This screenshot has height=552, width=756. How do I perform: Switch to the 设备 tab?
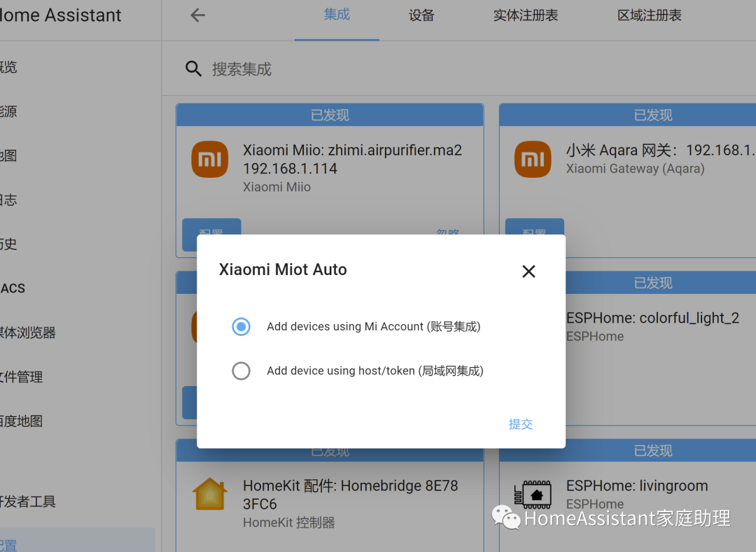click(x=421, y=15)
